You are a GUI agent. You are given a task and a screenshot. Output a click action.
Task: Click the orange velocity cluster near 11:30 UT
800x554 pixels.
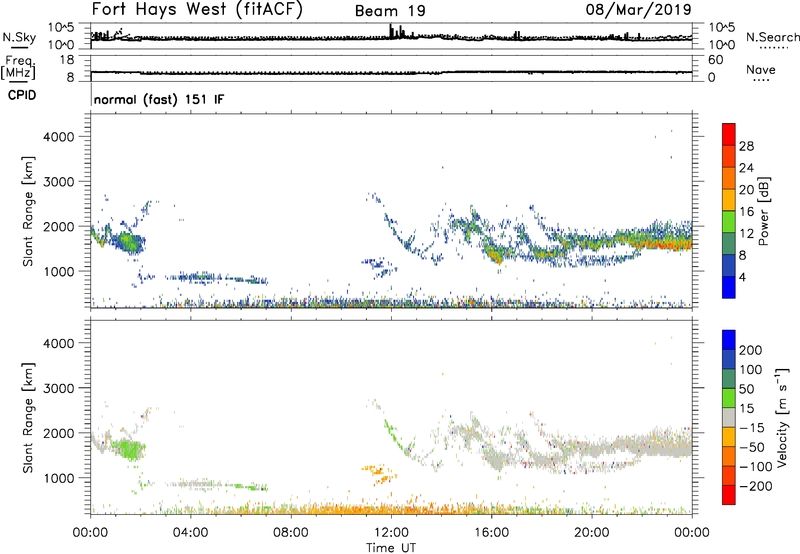pos(379,473)
